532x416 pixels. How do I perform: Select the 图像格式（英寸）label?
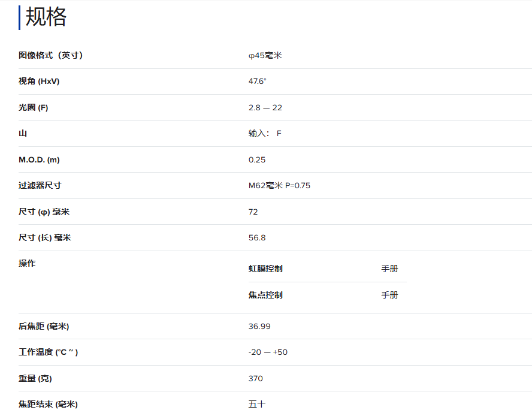[50, 55]
